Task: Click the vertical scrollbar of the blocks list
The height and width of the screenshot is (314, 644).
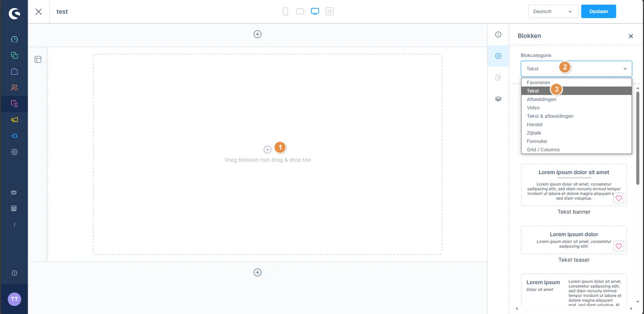Action: click(638, 138)
